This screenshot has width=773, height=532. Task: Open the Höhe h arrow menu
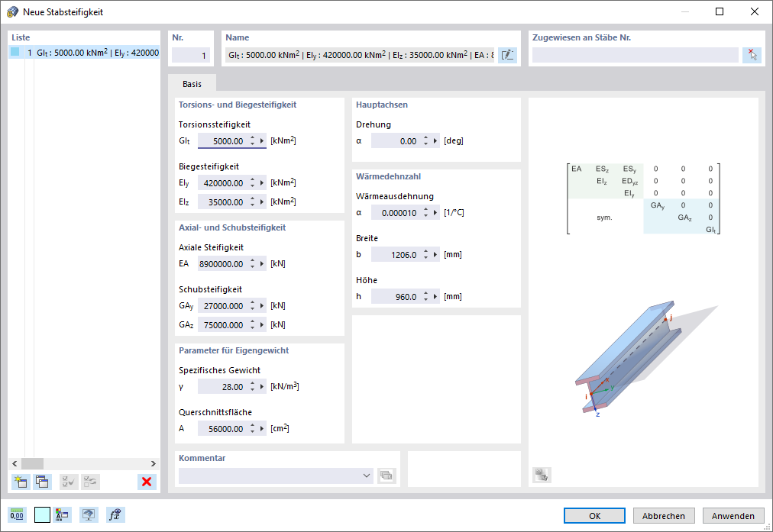[435, 297]
